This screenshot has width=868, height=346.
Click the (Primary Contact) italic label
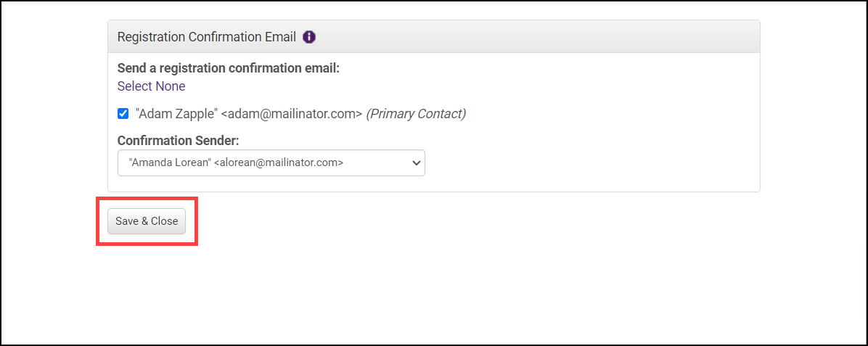(x=416, y=114)
